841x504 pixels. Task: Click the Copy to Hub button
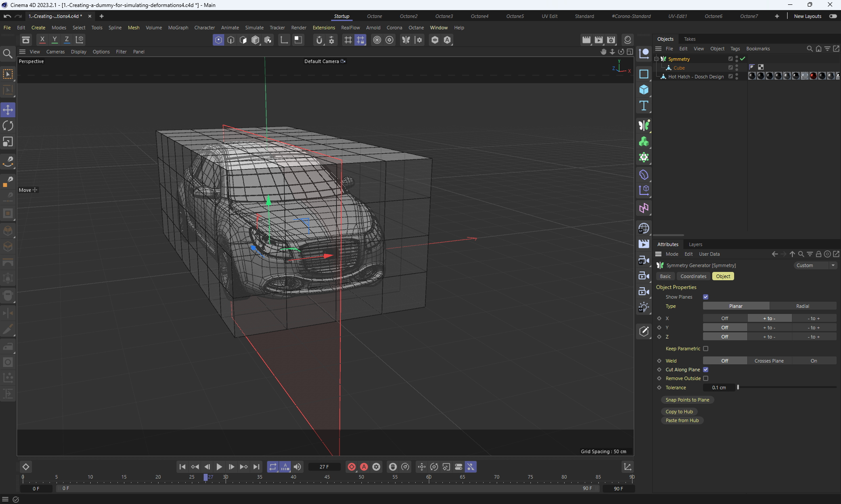[x=679, y=412]
